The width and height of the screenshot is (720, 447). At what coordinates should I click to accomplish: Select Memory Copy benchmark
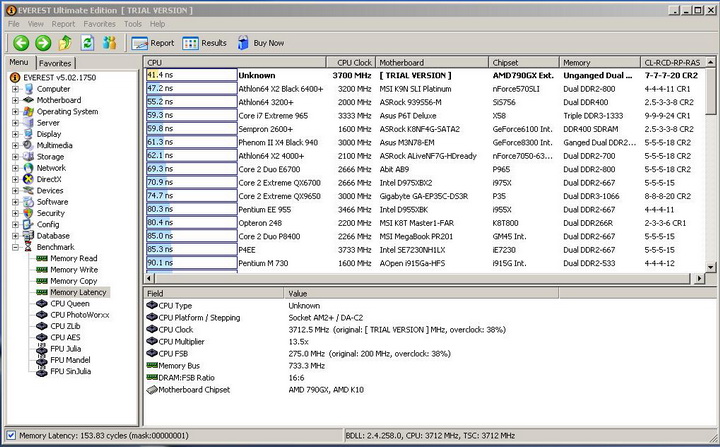73,281
